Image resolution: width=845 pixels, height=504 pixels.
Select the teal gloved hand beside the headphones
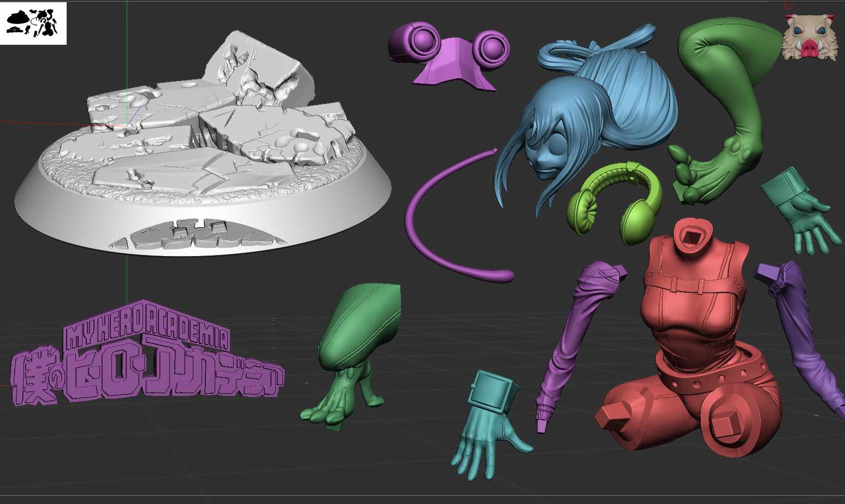click(x=800, y=210)
